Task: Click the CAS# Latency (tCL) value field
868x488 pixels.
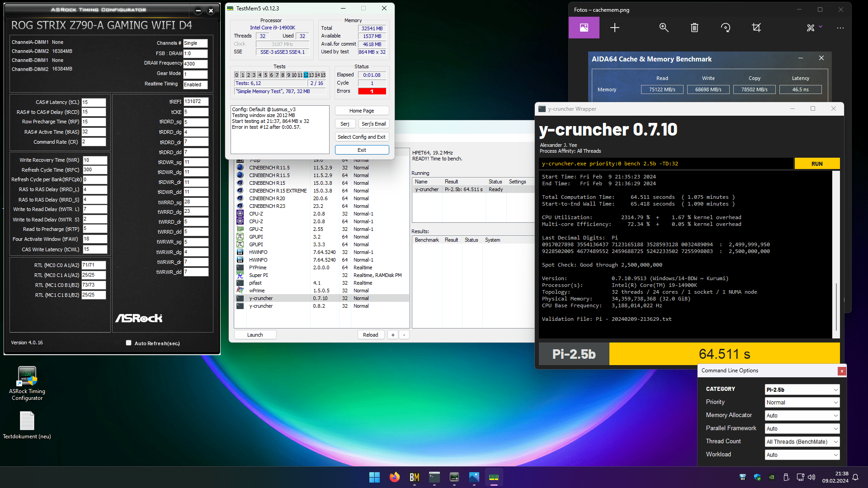Action: coord(94,102)
